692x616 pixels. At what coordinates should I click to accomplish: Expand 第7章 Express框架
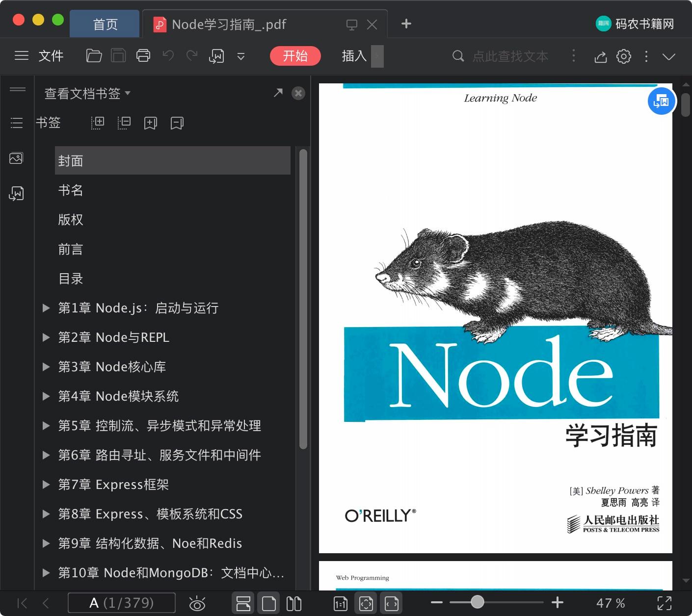click(x=46, y=485)
